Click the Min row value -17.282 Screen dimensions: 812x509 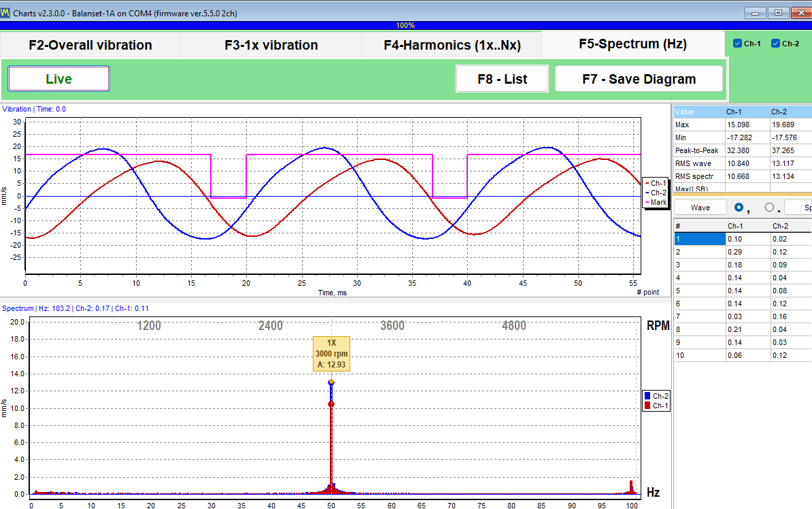tap(739, 137)
